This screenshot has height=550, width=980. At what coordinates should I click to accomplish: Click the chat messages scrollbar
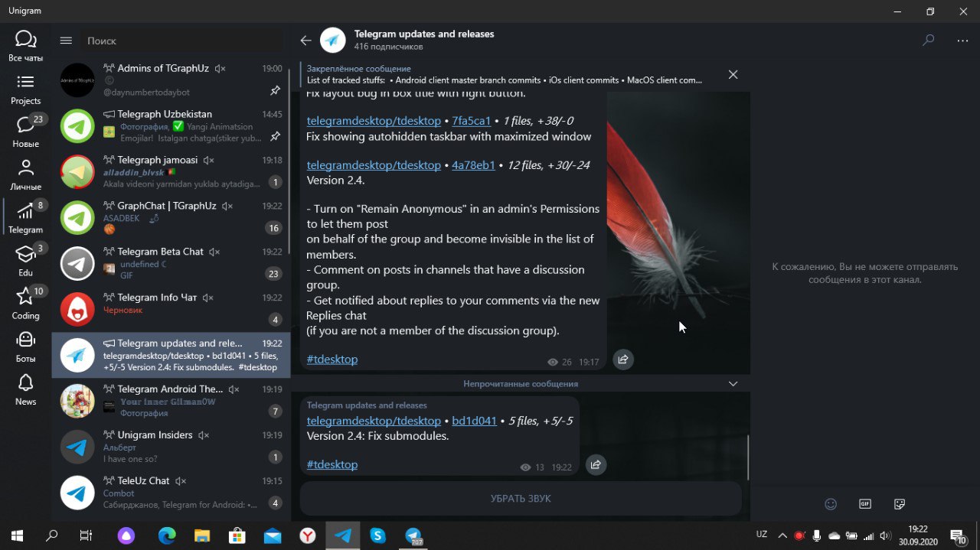coord(747,457)
